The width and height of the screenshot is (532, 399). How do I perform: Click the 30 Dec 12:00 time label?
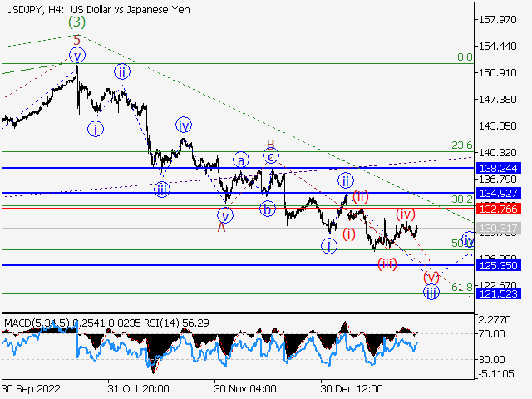click(352, 388)
